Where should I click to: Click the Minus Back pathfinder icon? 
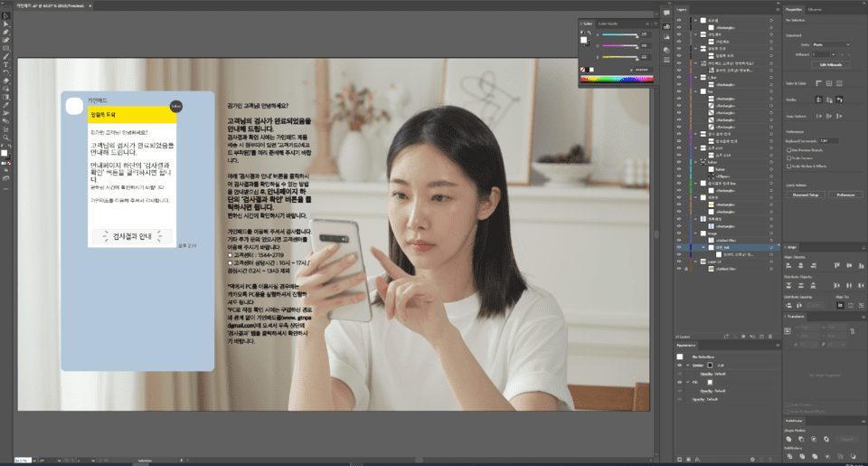[x=853, y=456]
